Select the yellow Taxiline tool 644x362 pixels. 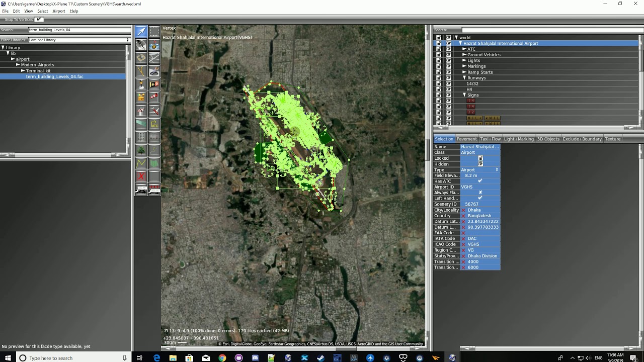point(141,71)
